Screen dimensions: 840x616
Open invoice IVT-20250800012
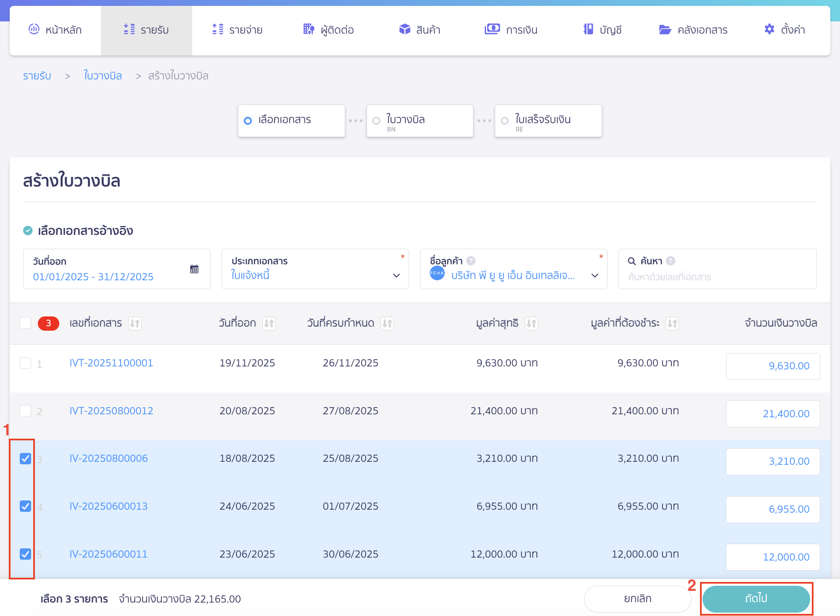pos(111,411)
